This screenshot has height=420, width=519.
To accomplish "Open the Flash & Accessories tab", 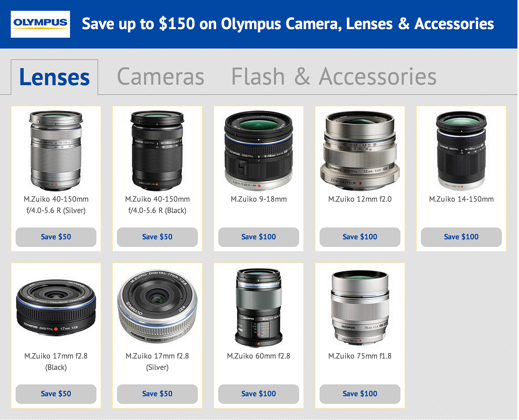I will click(x=334, y=77).
